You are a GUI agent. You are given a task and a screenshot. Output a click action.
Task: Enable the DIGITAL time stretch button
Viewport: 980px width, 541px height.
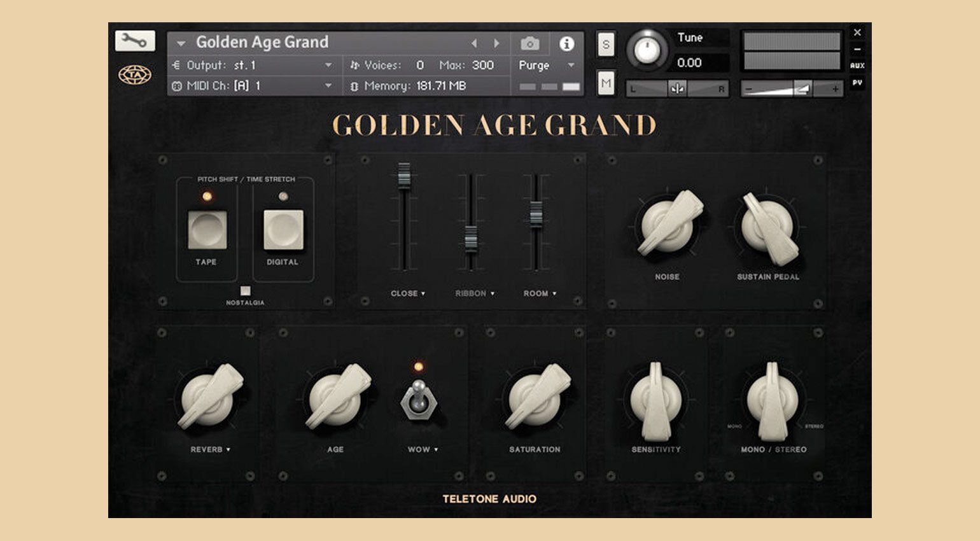283,230
